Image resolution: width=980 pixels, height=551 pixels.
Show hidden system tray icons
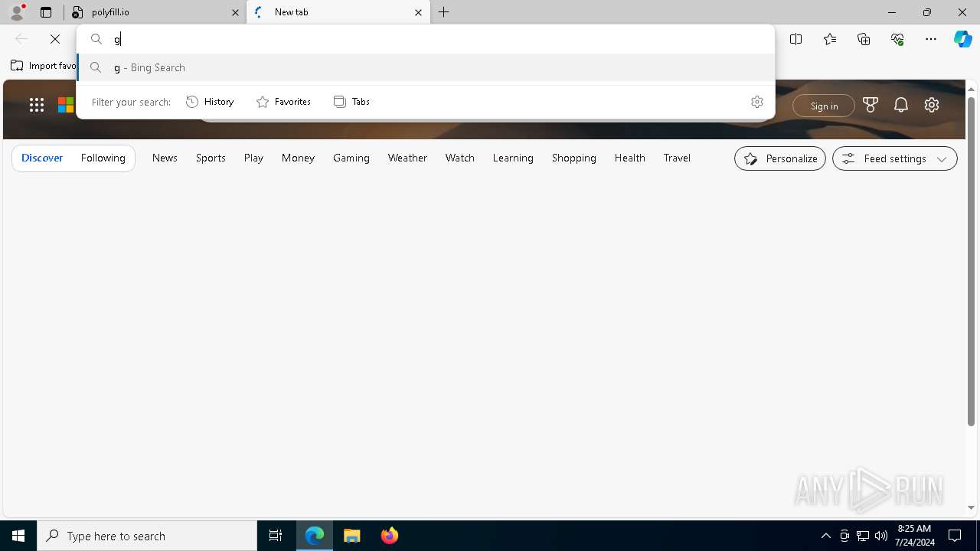pos(825,536)
